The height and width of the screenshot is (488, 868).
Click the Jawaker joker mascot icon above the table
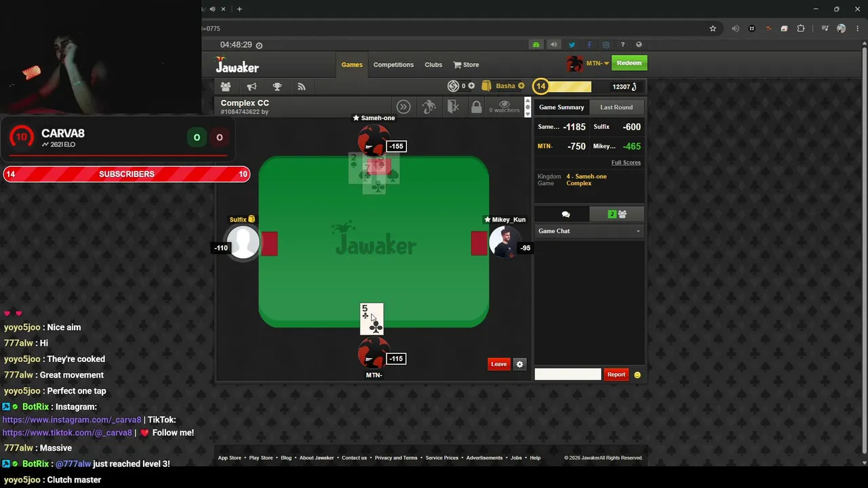click(x=429, y=107)
